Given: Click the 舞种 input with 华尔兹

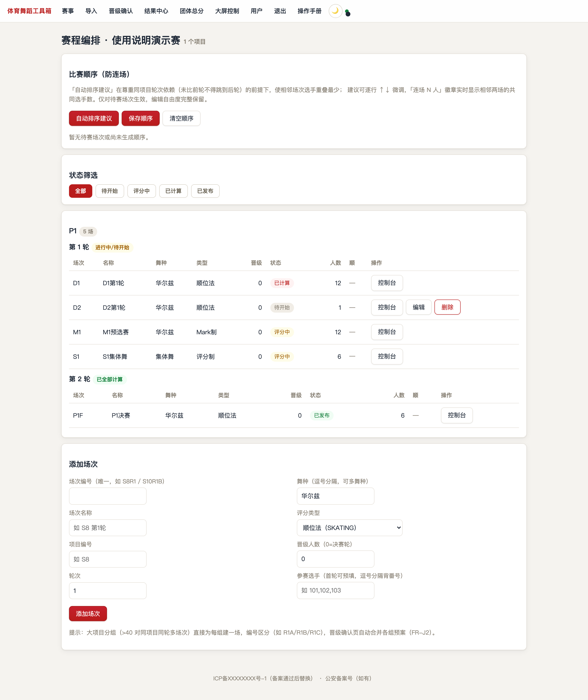Looking at the screenshot, I should click(335, 496).
